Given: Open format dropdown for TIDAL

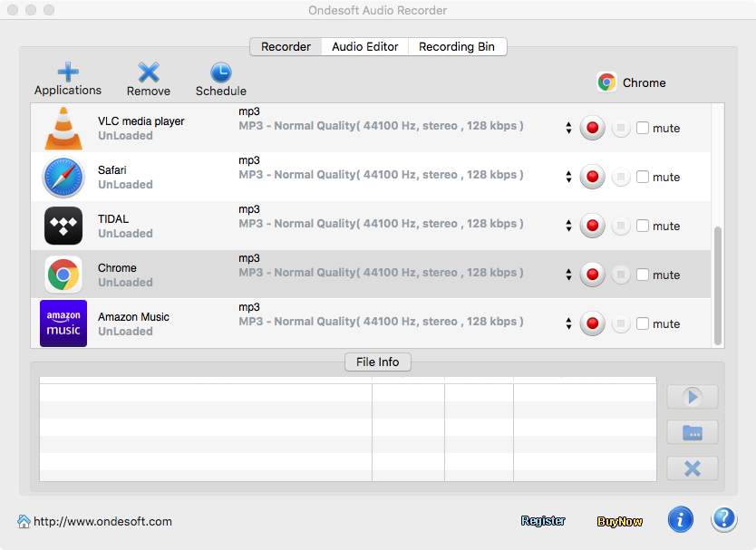Looking at the screenshot, I should 569,226.
